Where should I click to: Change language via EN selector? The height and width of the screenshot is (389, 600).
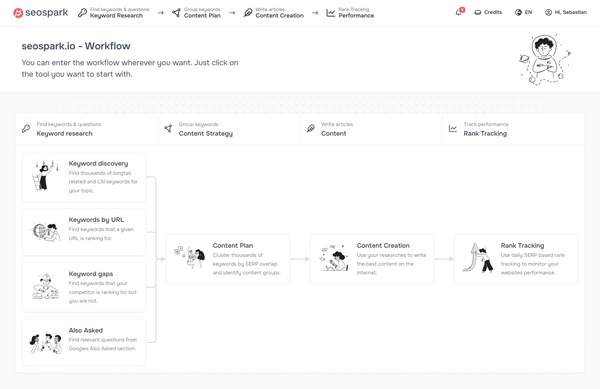click(x=523, y=12)
